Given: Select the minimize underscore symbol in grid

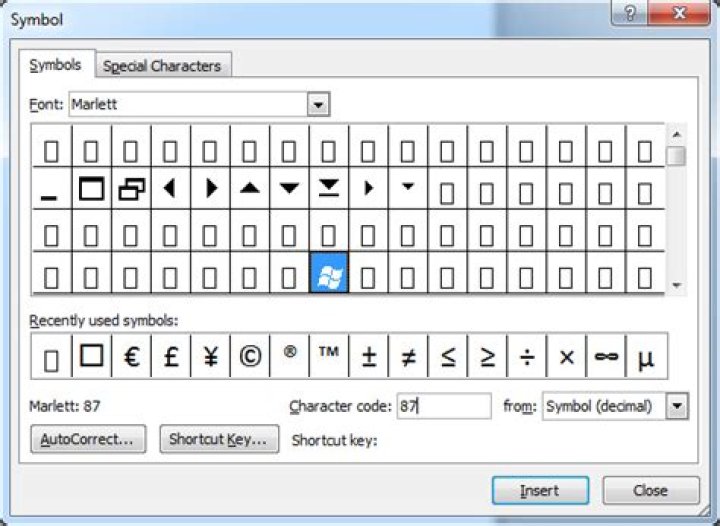Looking at the screenshot, I should coord(51,188).
